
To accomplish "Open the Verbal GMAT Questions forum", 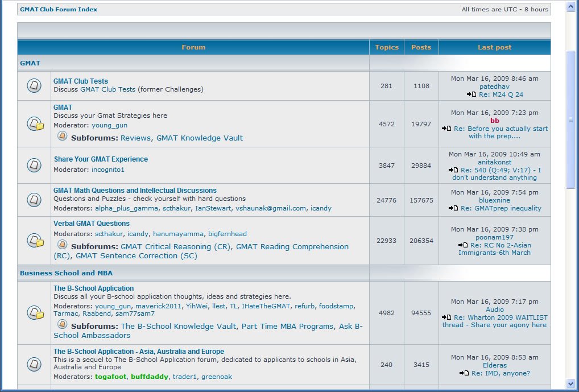I will [92, 223].
